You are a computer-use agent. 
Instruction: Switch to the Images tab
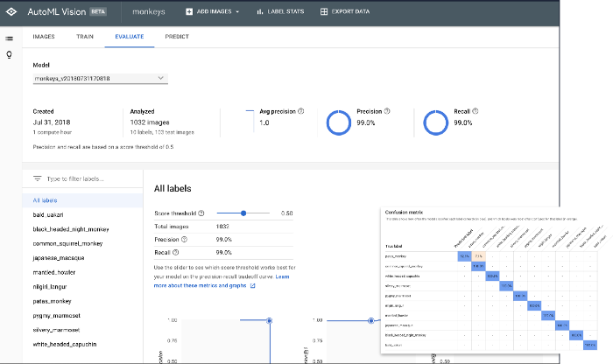[x=44, y=37]
